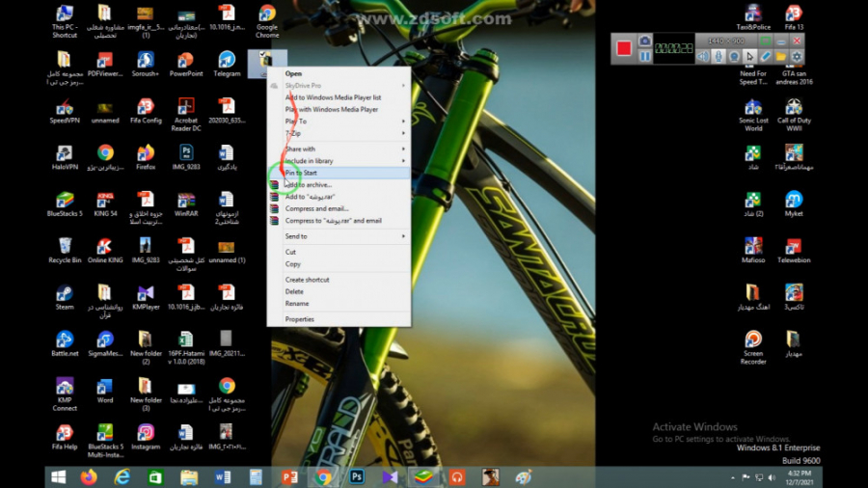This screenshot has height=488, width=868.
Task: Select the Acrobat Reader DC desktop icon
Action: point(186,115)
